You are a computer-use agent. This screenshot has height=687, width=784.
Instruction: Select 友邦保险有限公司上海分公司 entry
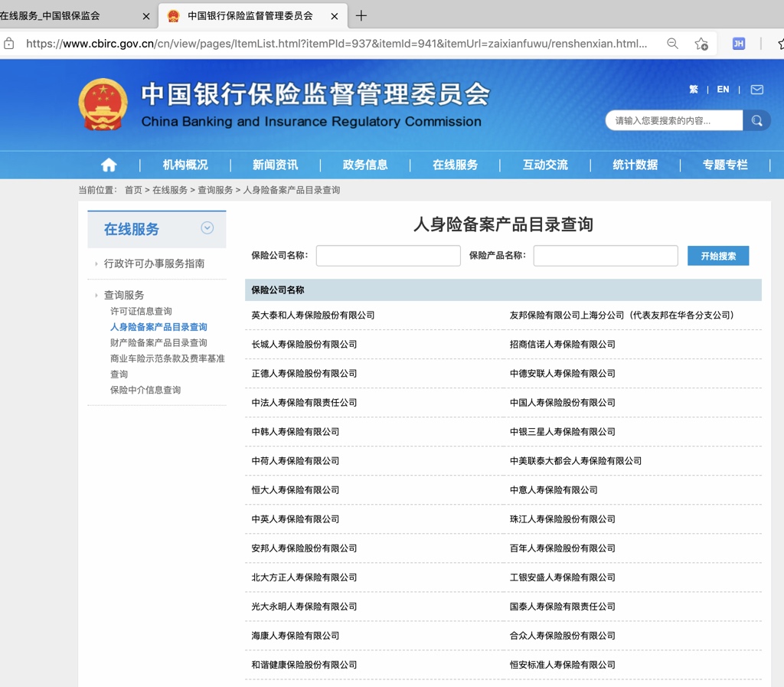pos(622,316)
